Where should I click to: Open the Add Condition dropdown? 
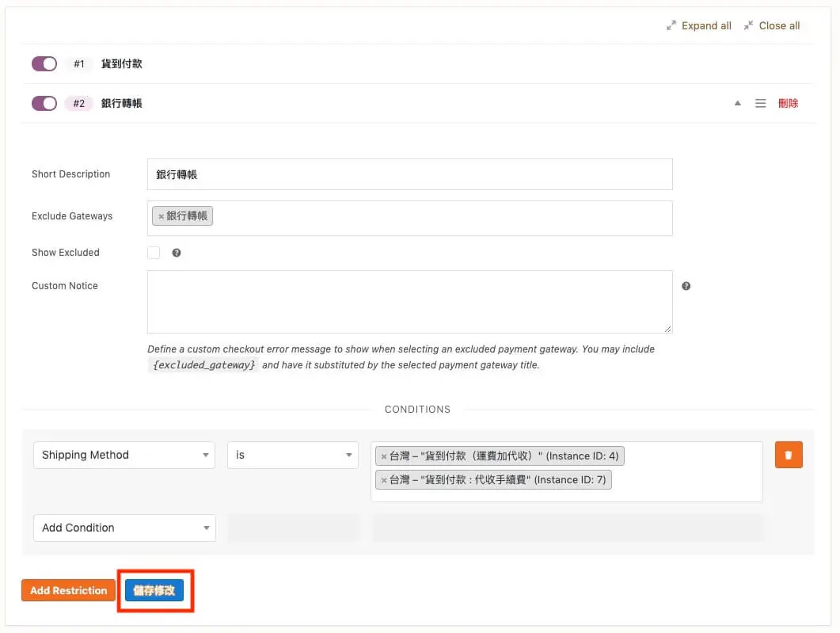125,528
